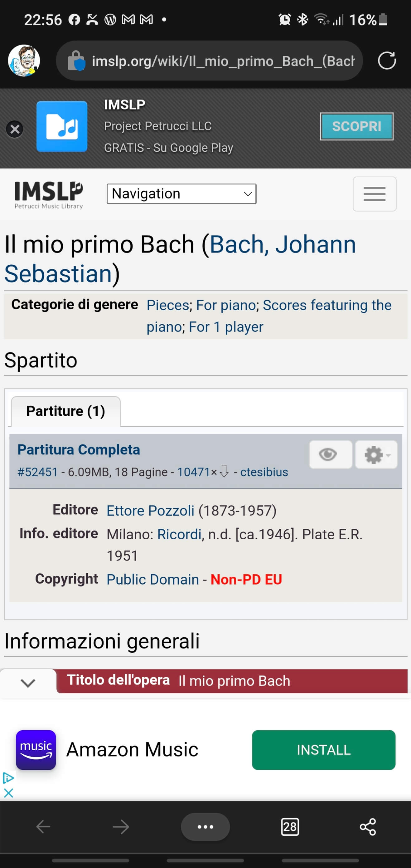The height and width of the screenshot is (868, 411).
Task: Open the browser tabs counter
Action: 290,826
